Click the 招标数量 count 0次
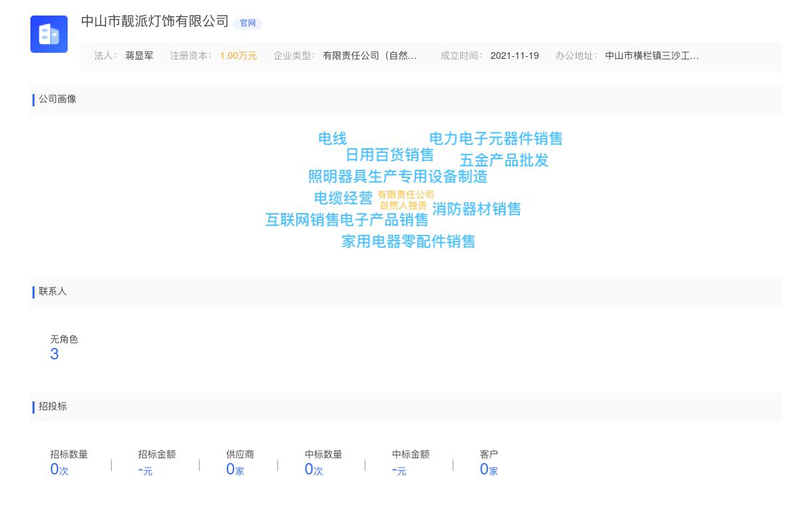The image size is (812, 509). 60,469
